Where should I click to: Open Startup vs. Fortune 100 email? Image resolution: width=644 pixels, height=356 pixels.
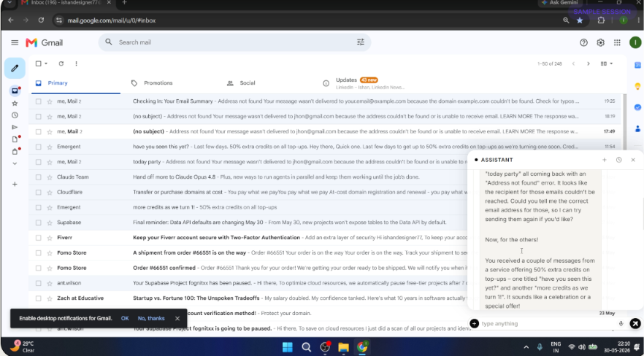click(324, 298)
